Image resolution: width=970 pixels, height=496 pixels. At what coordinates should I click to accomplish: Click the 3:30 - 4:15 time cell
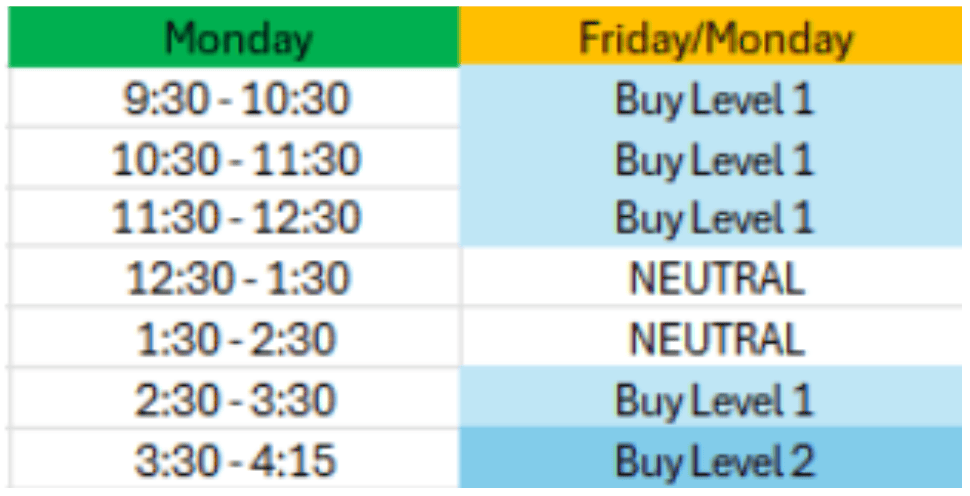[234, 458]
